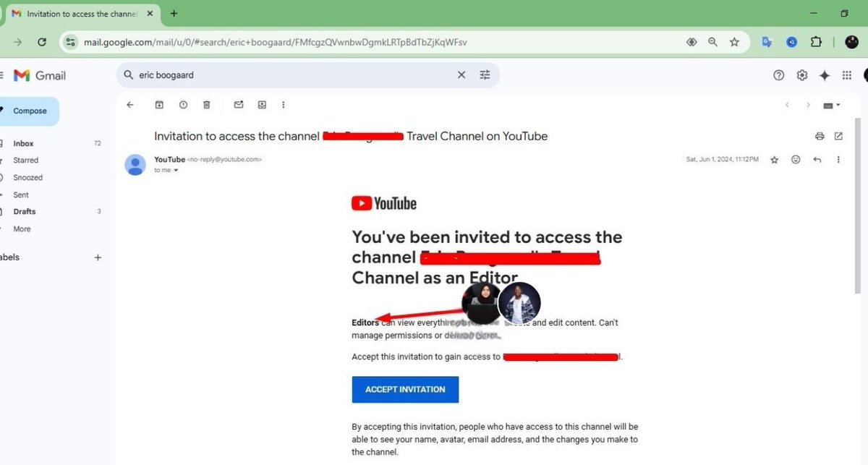
Task: Open Gmail support help icon
Action: click(x=778, y=75)
